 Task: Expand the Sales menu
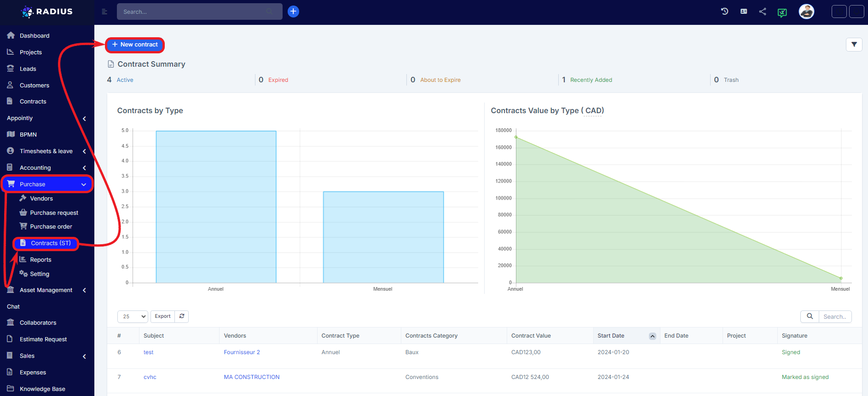pyautogui.click(x=46, y=356)
